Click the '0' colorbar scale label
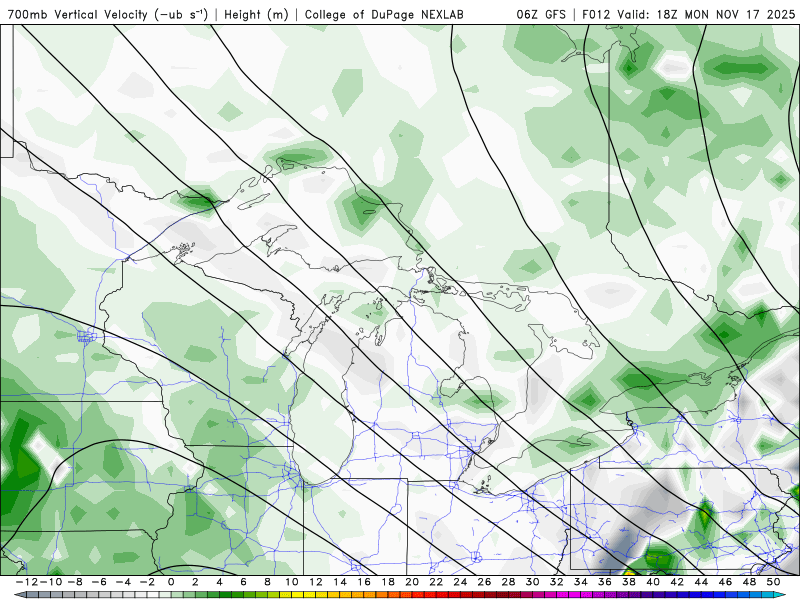 click(171, 582)
